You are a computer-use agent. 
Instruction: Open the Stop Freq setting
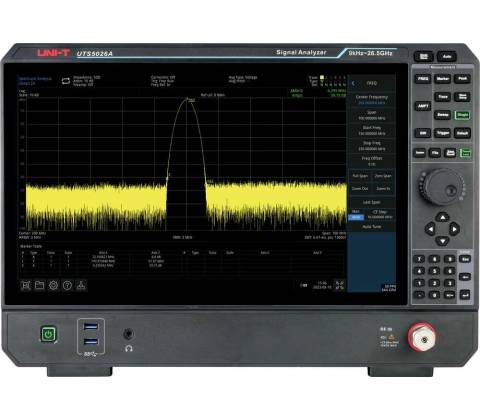coord(372,146)
